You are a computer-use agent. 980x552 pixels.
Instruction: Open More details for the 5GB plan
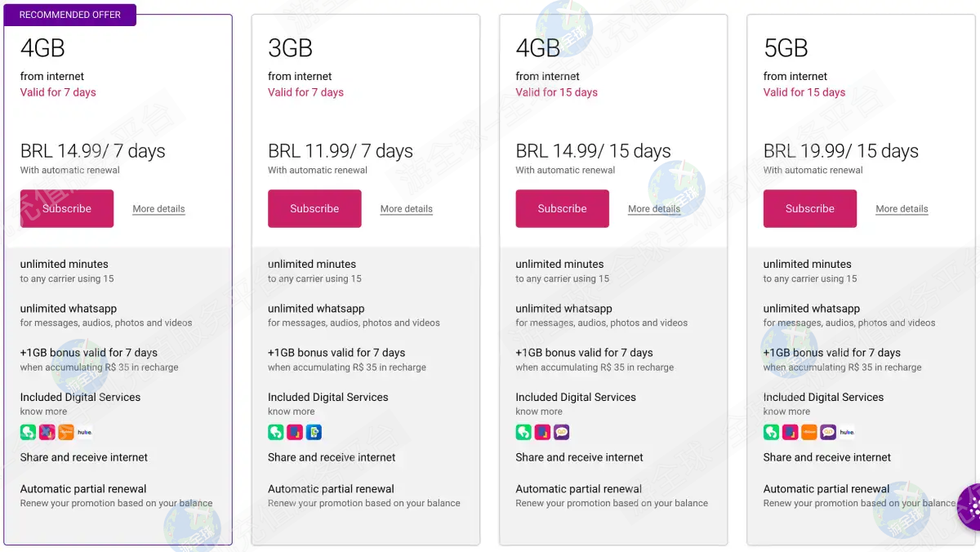[x=902, y=209]
